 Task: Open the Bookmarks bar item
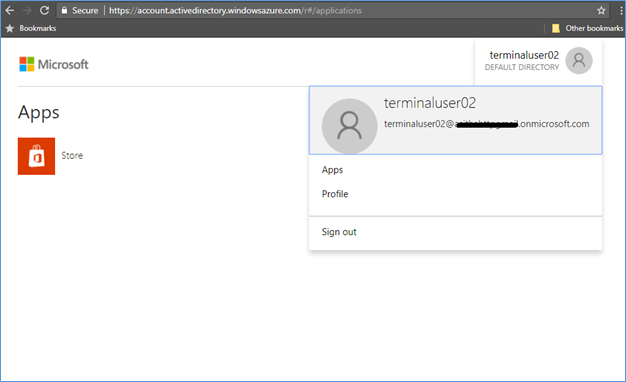pos(31,28)
